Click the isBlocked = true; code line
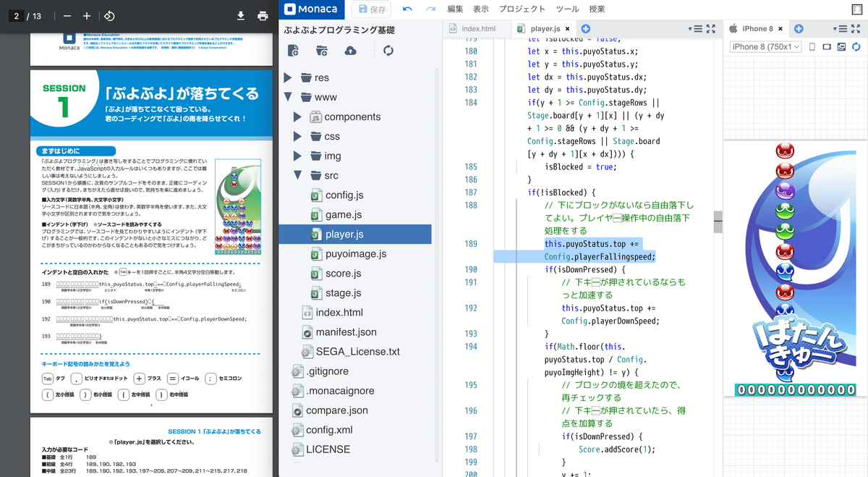Image resolution: width=868 pixels, height=477 pixels. point(581,166)
